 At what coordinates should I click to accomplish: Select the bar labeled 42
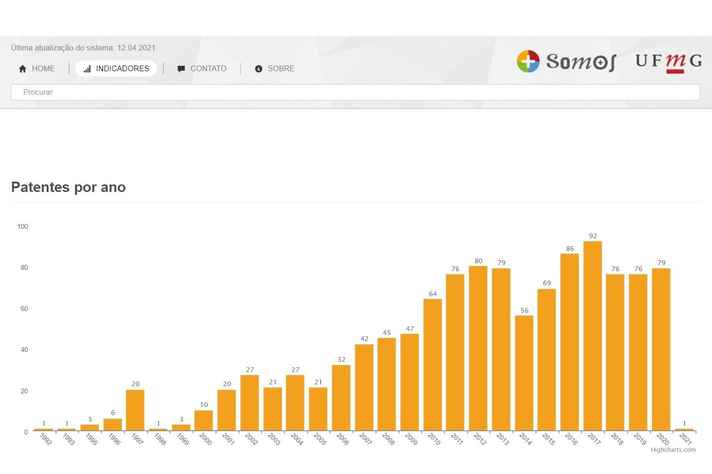[364, 387]
